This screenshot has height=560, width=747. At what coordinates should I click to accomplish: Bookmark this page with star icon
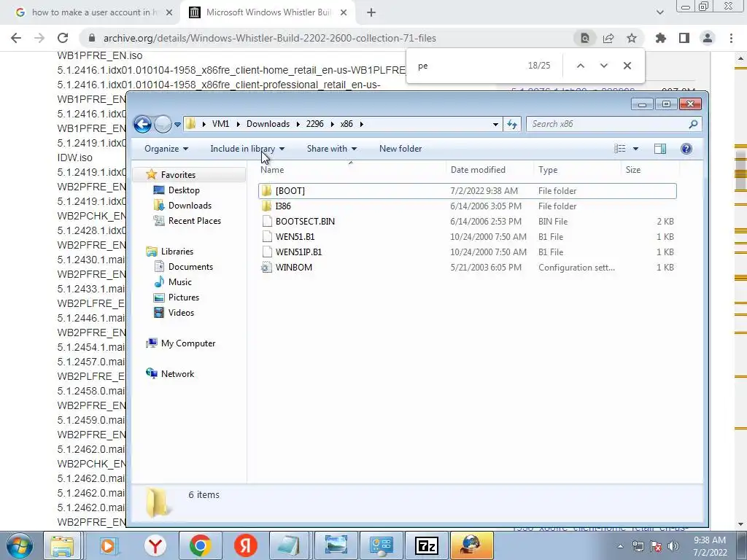[x=632, y=38]
